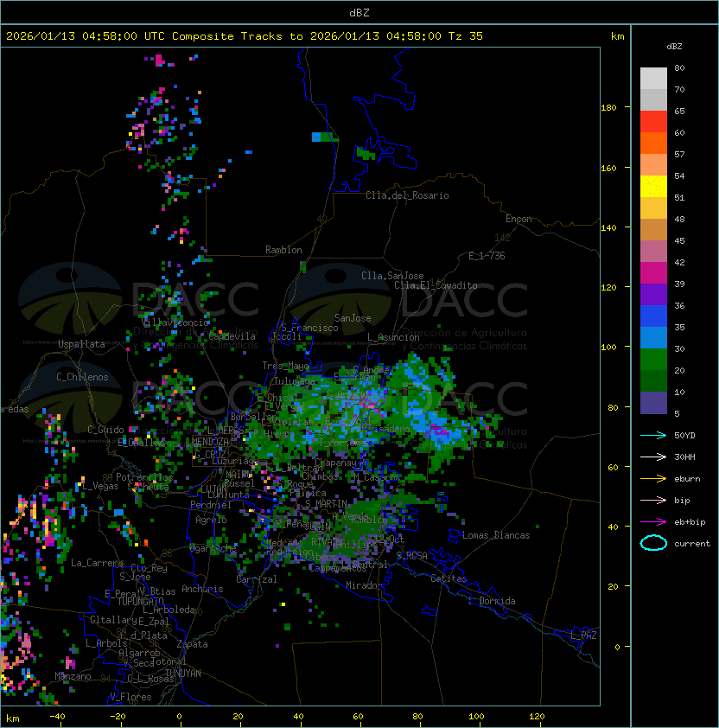Screen dimensions: 719x728
Task: Click the 'Mirador' map label
Action: click(x=365, y=585)
